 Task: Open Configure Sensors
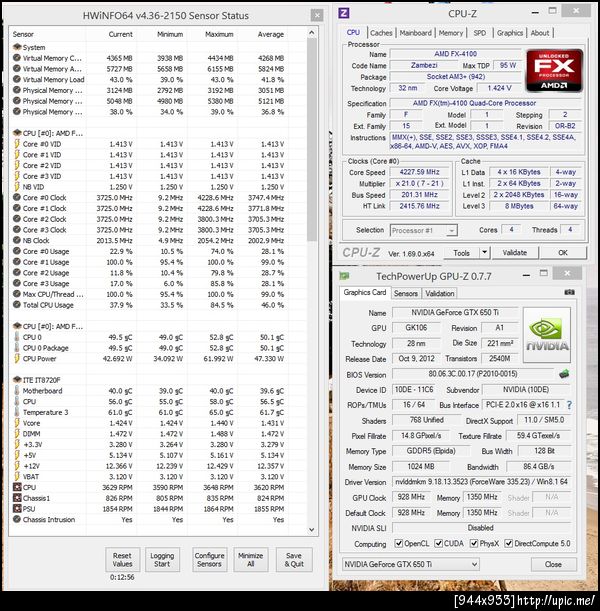pyautogui.click(x=209, y=560)
